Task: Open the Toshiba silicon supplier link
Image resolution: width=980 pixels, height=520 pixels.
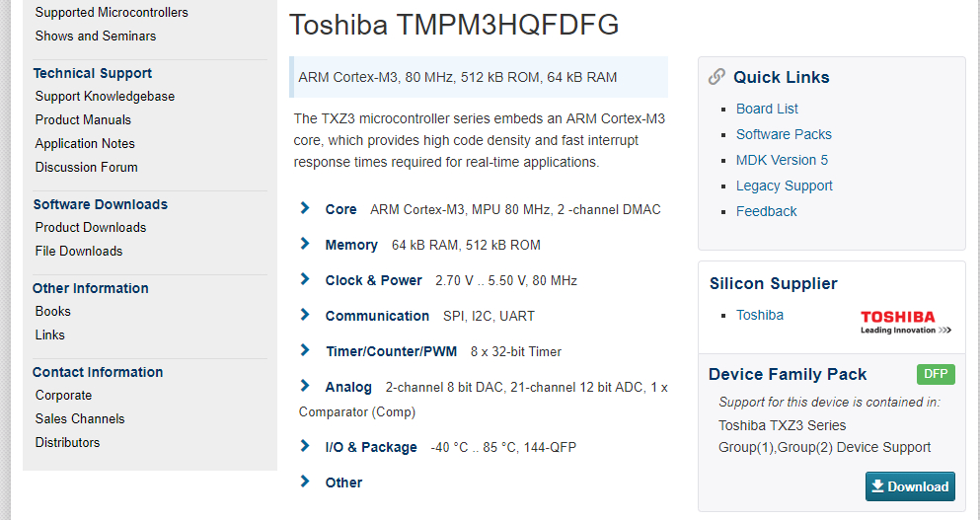Action: pos(760,315)
